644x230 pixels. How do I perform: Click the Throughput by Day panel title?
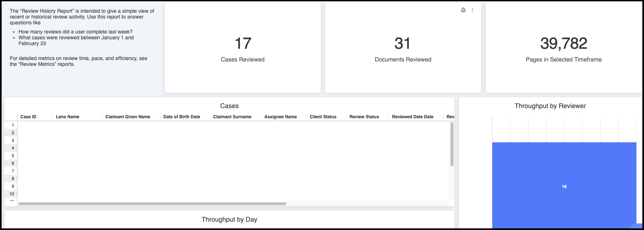(x=229, y=219)
